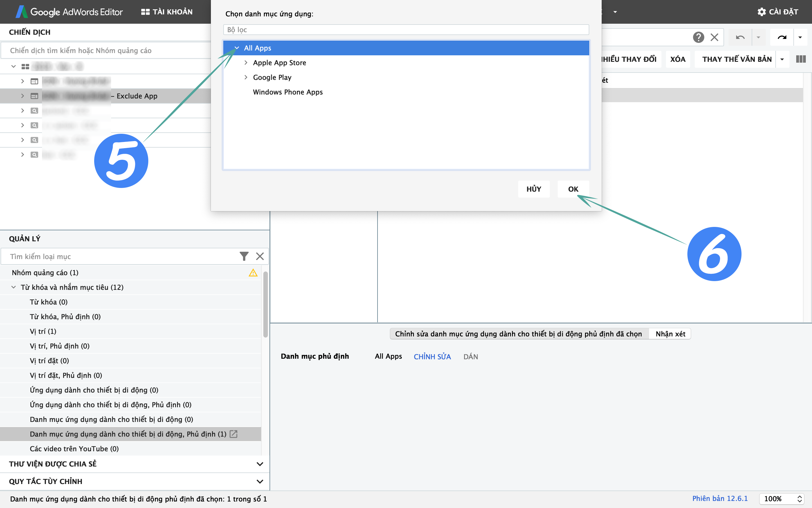Viewport: 812px width, 508px height.
Task: Select the Google Play row
Action: point(406,77)
